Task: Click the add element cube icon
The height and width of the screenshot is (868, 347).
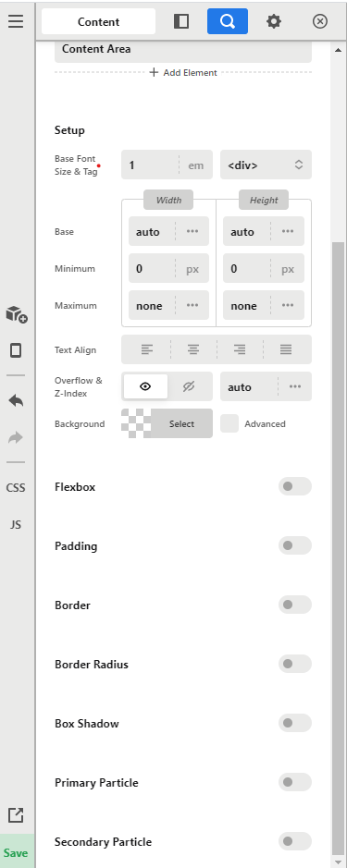Action: tap(17, 314)
